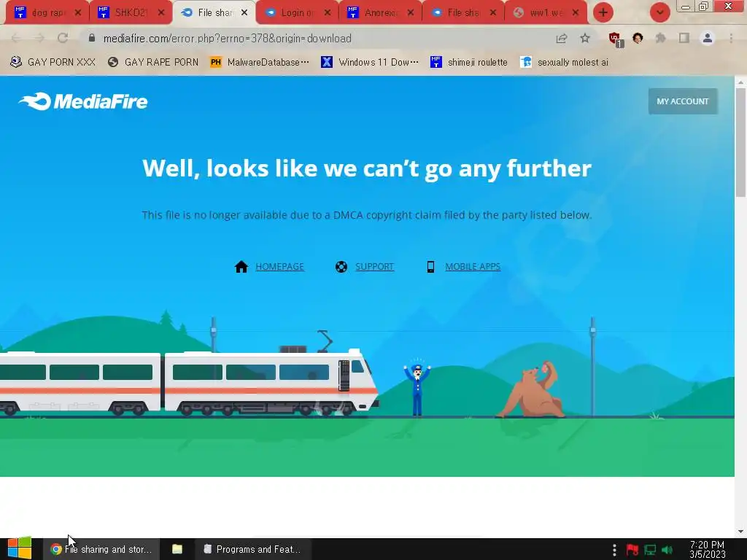Click the browser forward arrow
Viewport: 747px width, 560px height.
click(39, 38)
